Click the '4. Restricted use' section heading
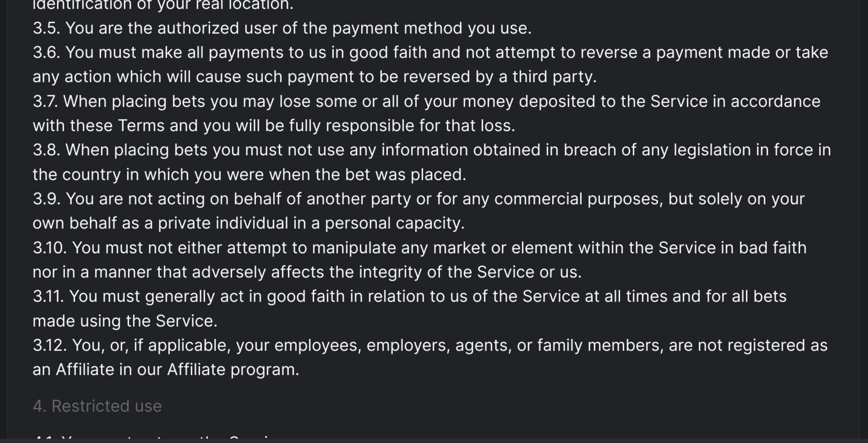 (x=97, y=406)
